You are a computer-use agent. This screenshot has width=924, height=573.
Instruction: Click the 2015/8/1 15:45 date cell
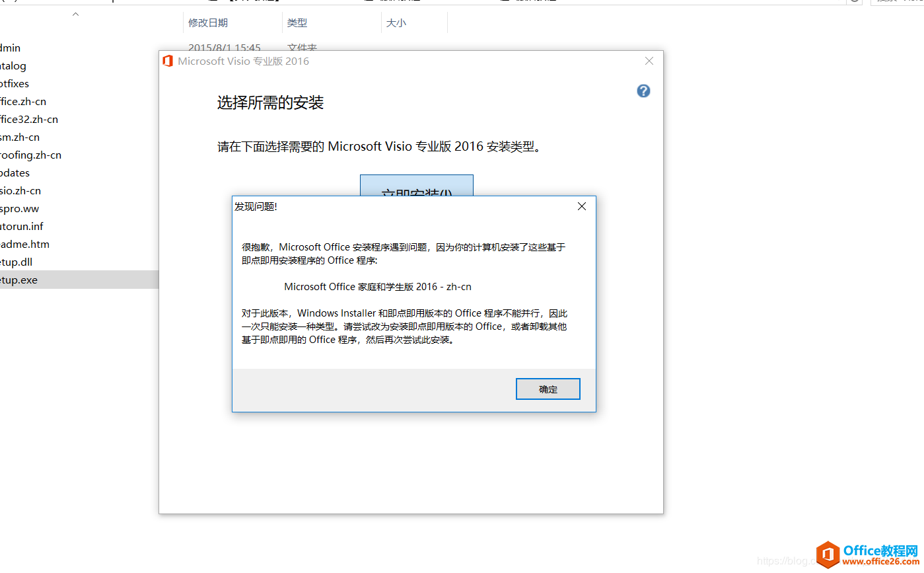[225, 48]
